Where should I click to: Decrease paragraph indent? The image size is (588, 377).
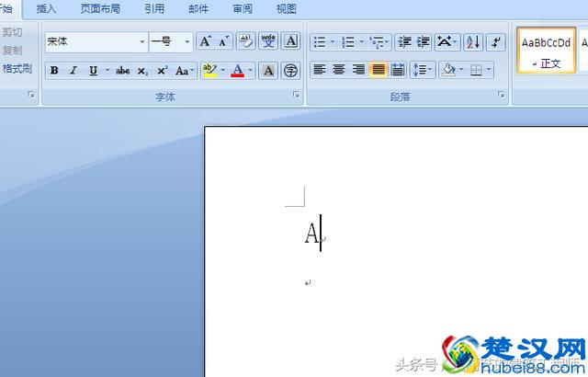[404, 41]
